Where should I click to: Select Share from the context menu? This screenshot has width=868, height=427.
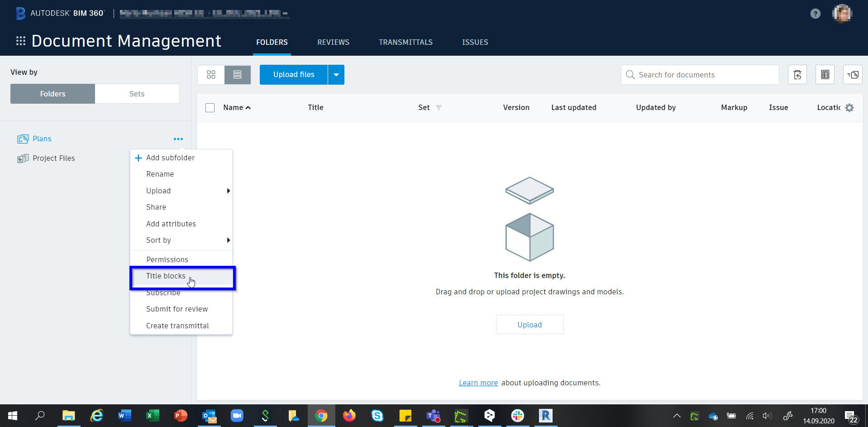[181, 207]
